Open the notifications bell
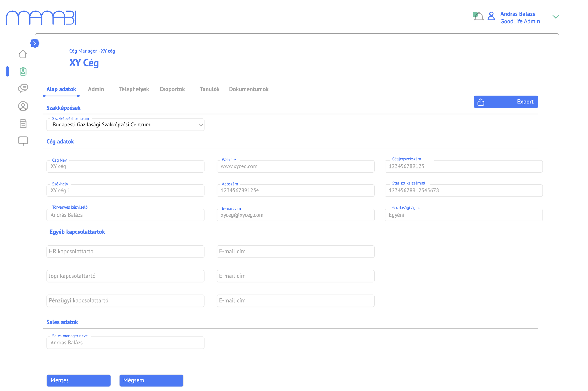 point(478,16)
